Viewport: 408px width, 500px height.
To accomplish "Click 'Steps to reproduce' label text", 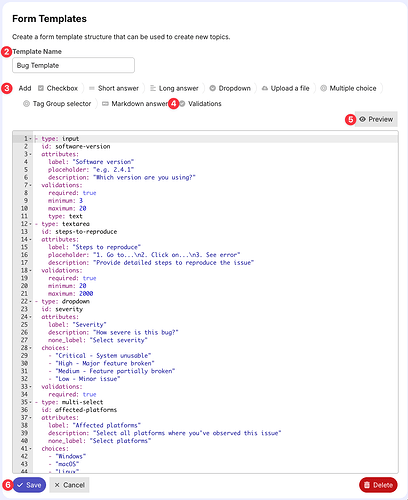I will (x=107, y=247).
